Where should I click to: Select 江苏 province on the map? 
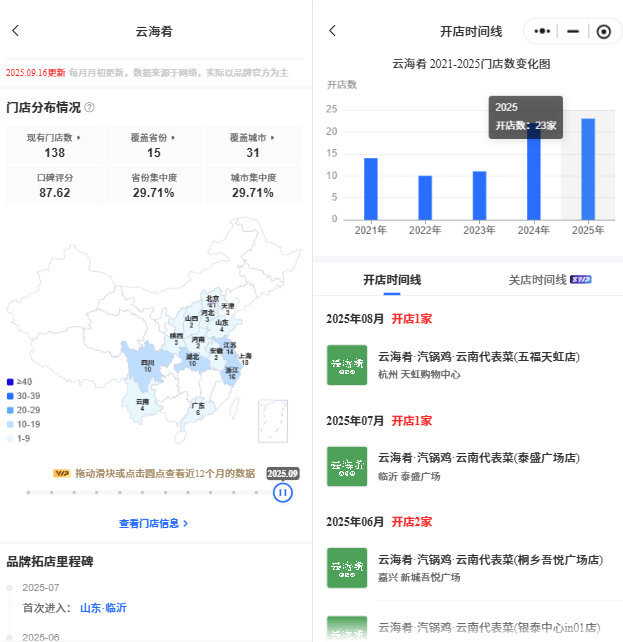(230, 348)
